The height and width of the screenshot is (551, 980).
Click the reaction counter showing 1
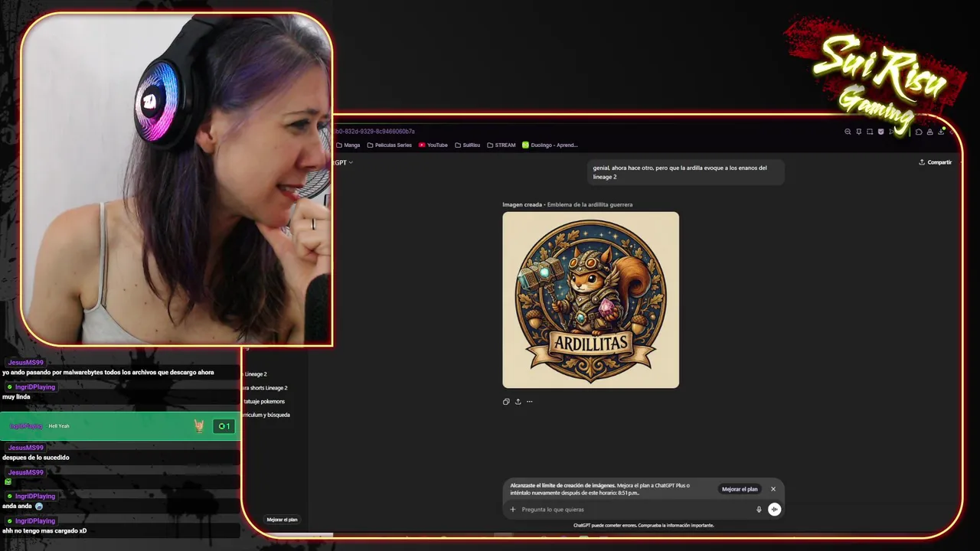(x=224, y=426)
